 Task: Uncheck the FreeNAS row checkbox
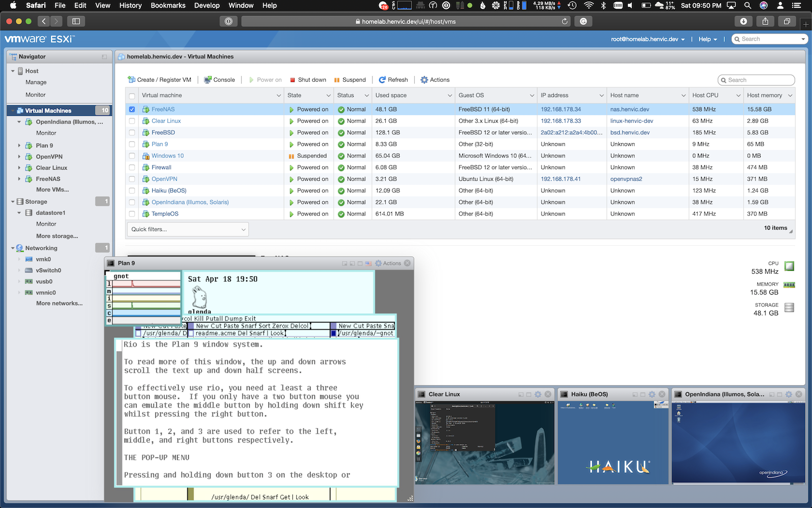click(x=132, y=109)
